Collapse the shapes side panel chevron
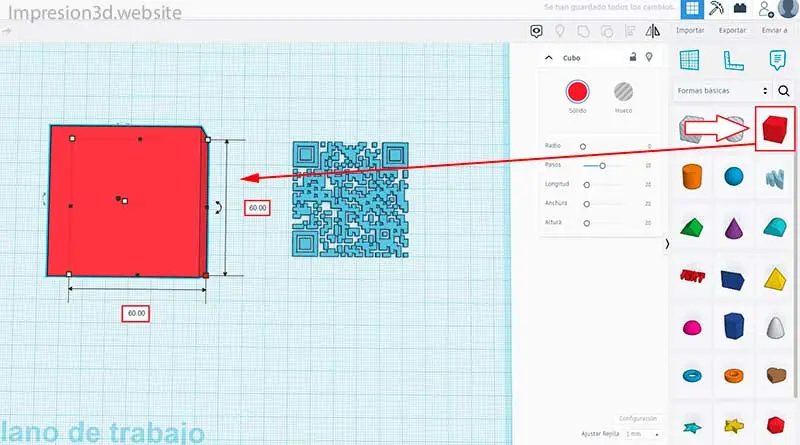 (667, 244)
